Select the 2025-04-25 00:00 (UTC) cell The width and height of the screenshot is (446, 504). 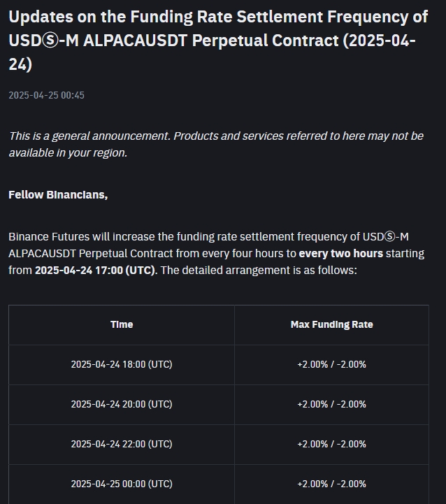[x=122, y=484]
